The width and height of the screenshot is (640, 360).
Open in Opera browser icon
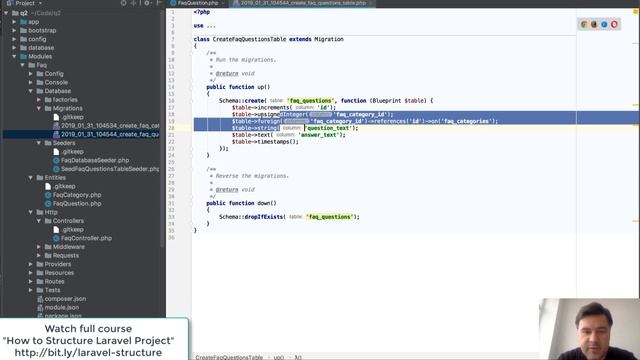614,24
